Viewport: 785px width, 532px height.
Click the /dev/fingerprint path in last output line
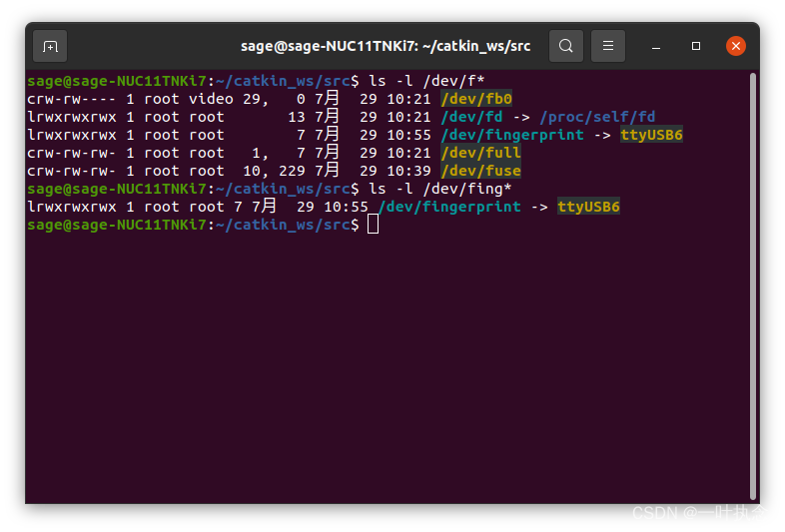point(449,208)
